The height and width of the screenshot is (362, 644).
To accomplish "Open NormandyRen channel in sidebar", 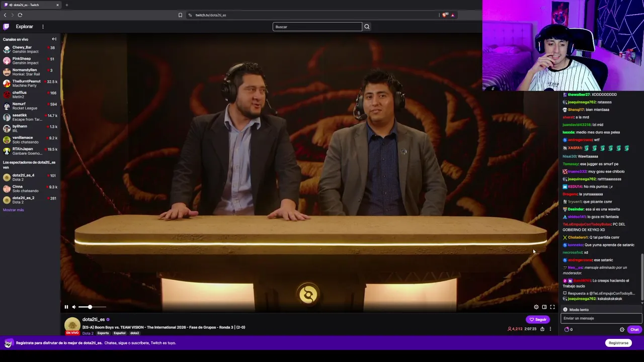I will pos(30,72).
